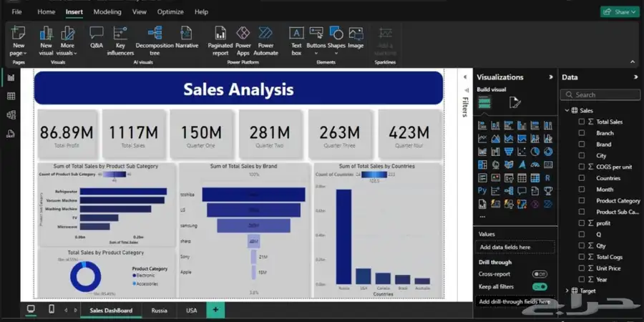Switch to mobile layout icon at bottom
644x322 pixels.
[x=52, y=309]
